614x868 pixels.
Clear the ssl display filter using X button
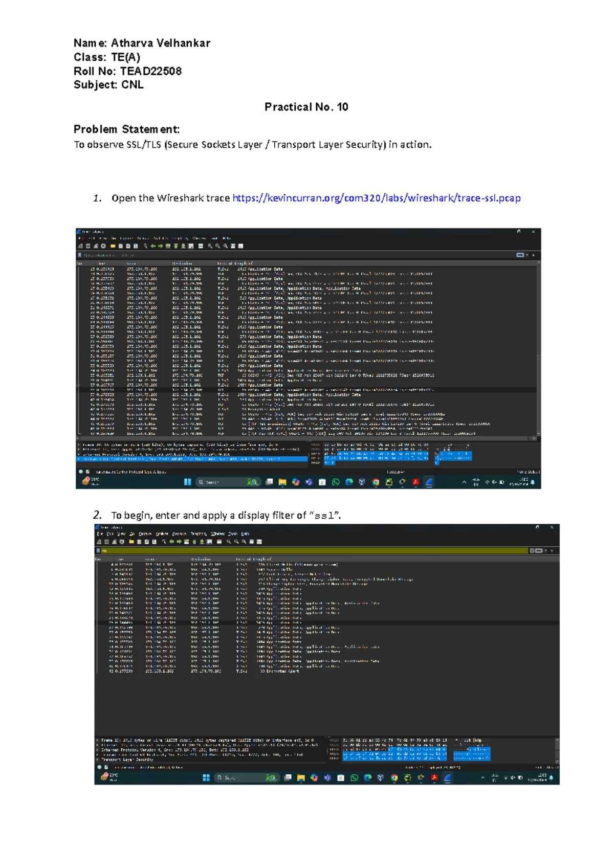(x=532, y=551)
